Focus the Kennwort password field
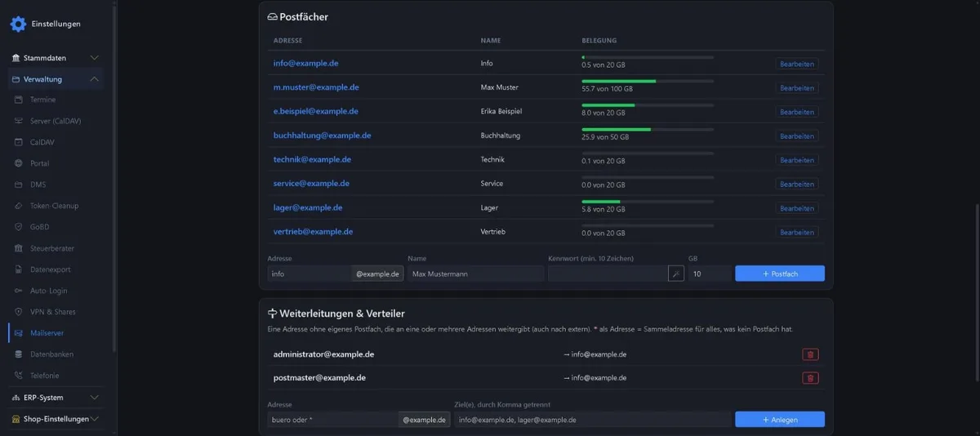Image resolution: width=980 pixels, height=436 pixels. click(x=608, y=274)
